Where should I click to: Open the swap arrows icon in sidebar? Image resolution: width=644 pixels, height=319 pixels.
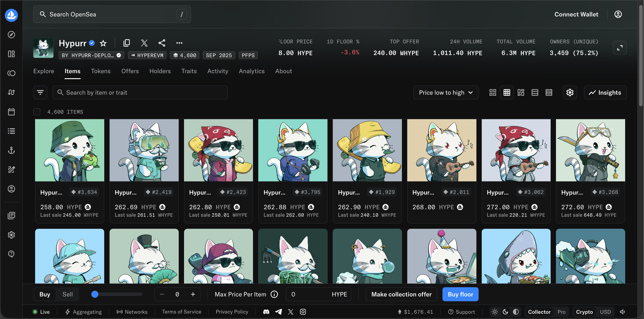click(11, 92)
